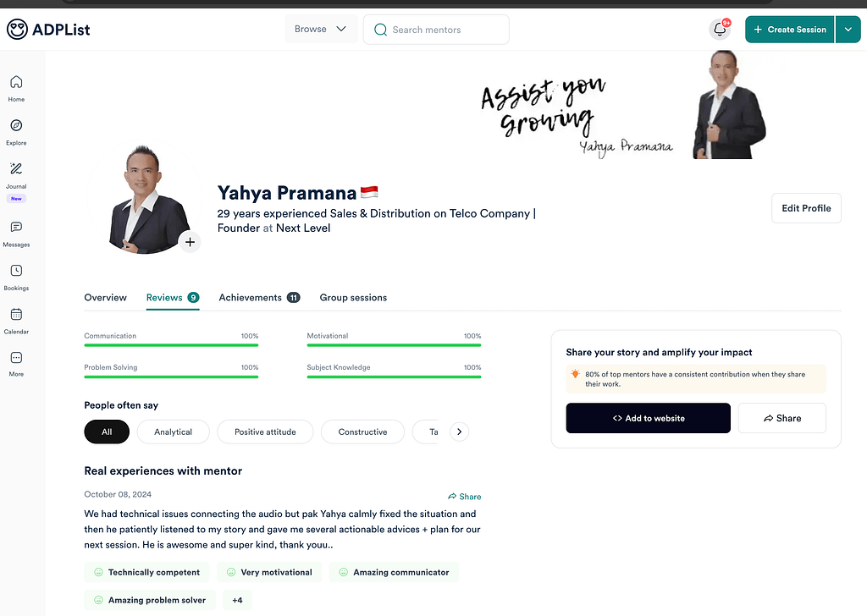Click inside the Search mentors field
This screenshot has height=616, width=867.
pos(436,30)
